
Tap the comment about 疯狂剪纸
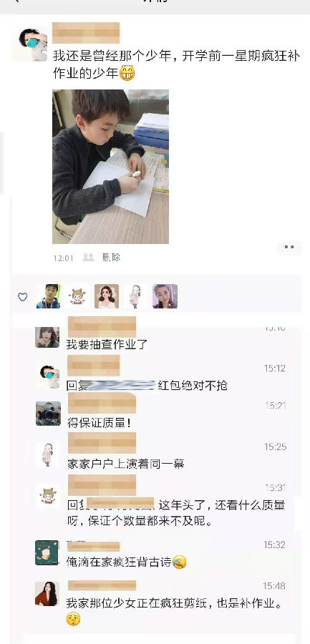175,610
